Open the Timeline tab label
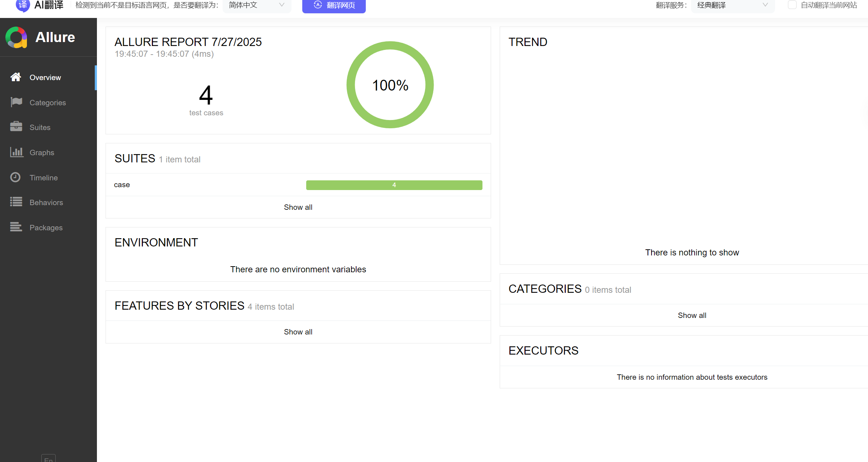 [43, 178]
